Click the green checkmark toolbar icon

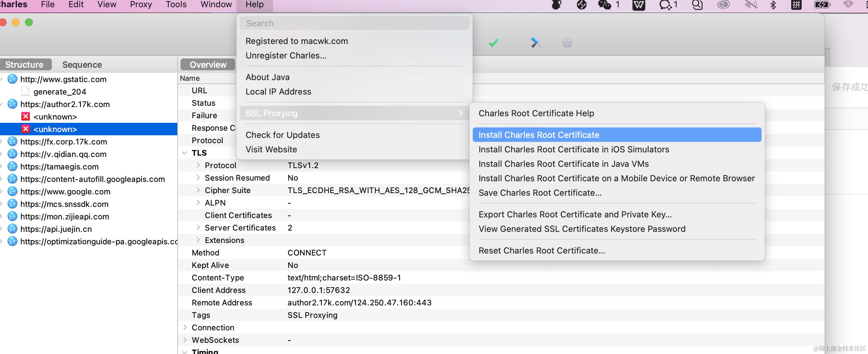(x=494, y=43)
